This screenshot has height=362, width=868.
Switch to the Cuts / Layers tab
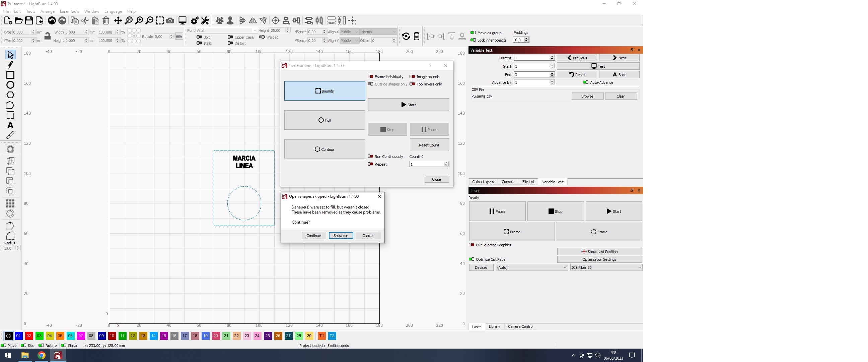pos(483,182)
